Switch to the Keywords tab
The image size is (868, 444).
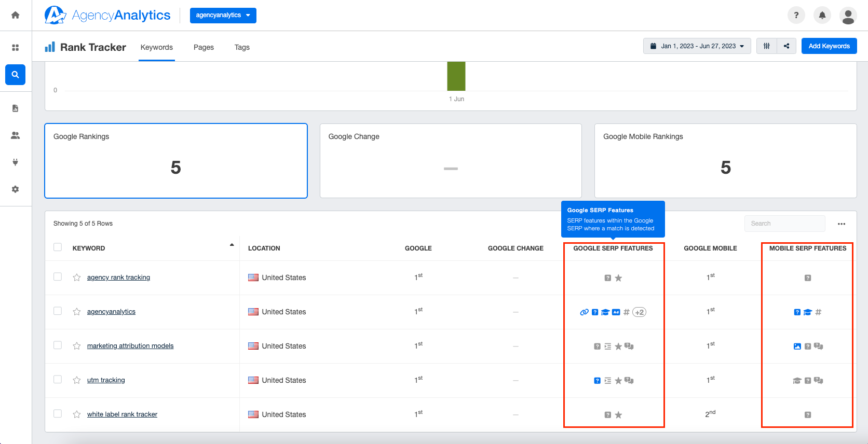(157, 47)
